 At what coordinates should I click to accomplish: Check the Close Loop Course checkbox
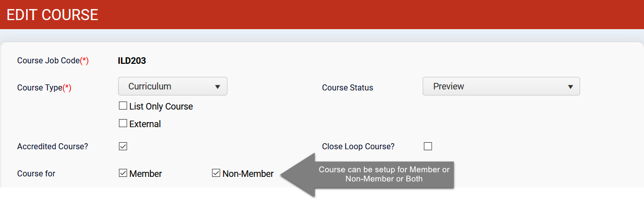[428, 146]
